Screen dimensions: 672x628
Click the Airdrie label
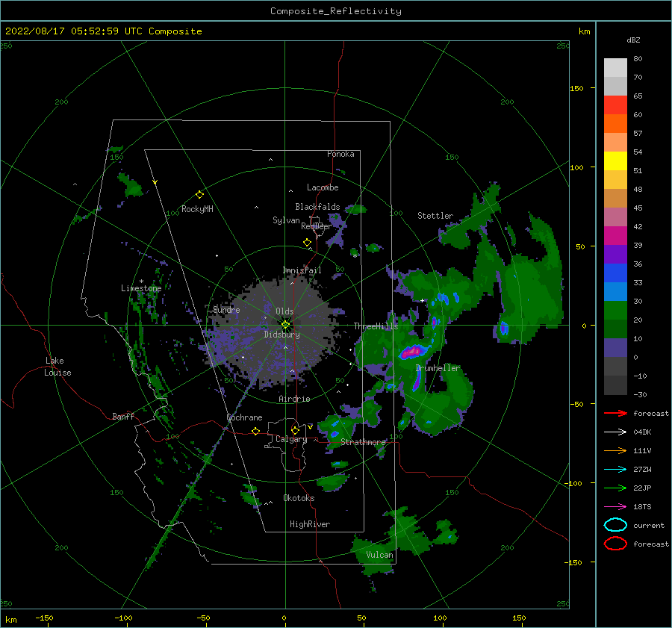pos(294,399)
